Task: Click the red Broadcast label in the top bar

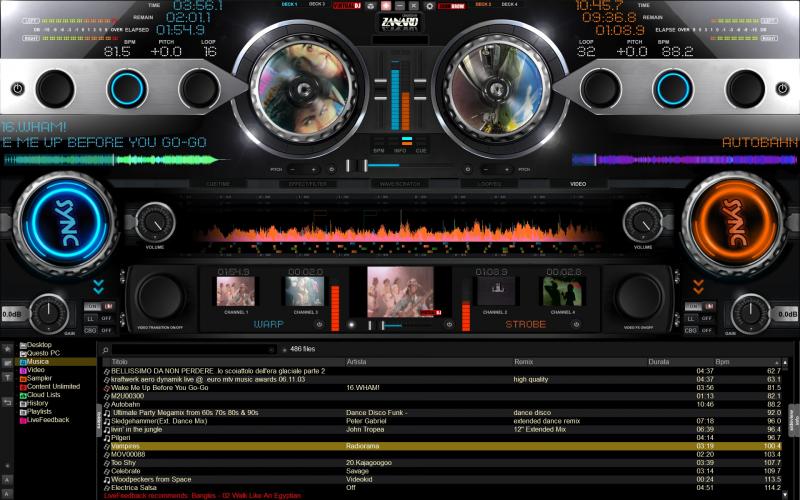Action: tap(451, 6)
